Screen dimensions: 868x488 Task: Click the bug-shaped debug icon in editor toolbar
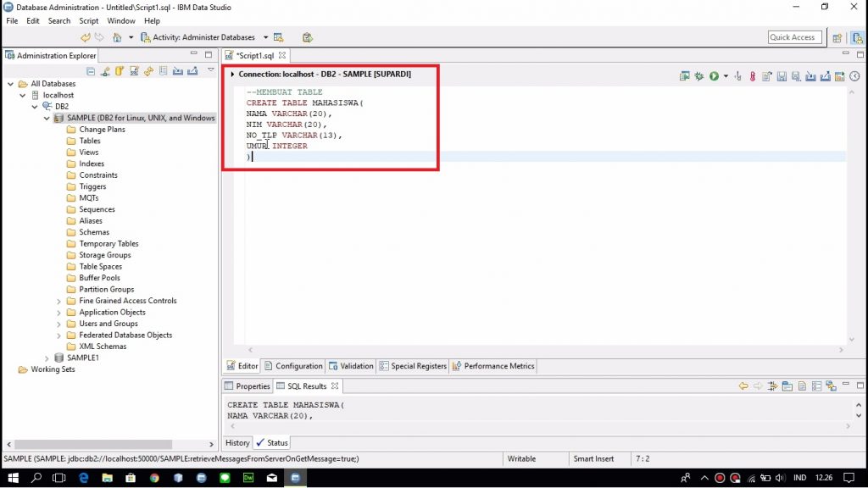click(x=698, y=76)
